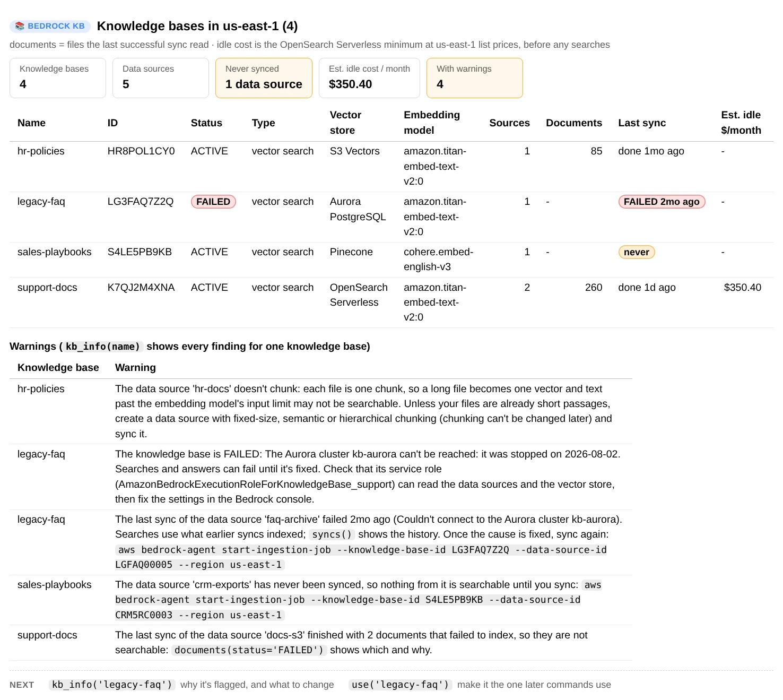Click the Last sync column header

(x=642, y=123)
